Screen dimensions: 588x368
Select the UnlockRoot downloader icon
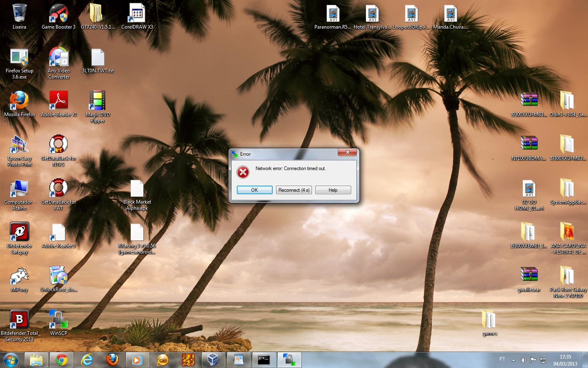[58, 279]
